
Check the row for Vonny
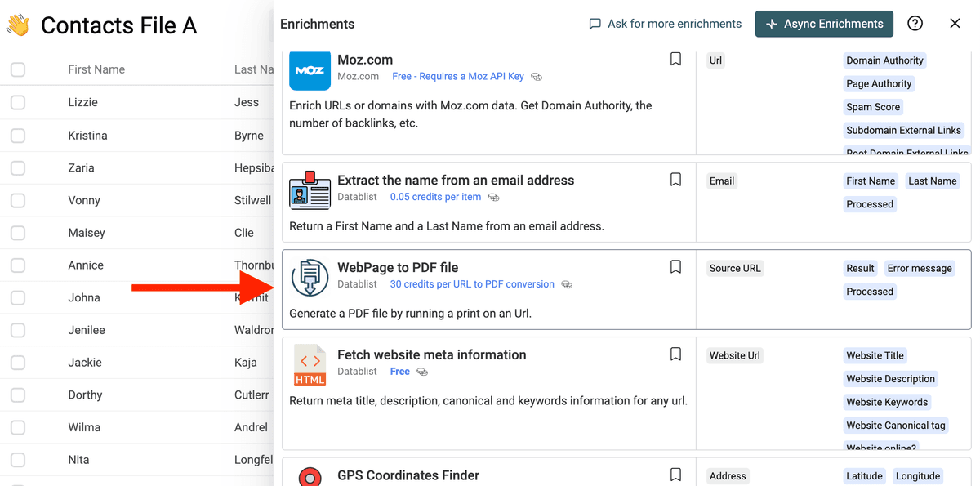(18, 200)
